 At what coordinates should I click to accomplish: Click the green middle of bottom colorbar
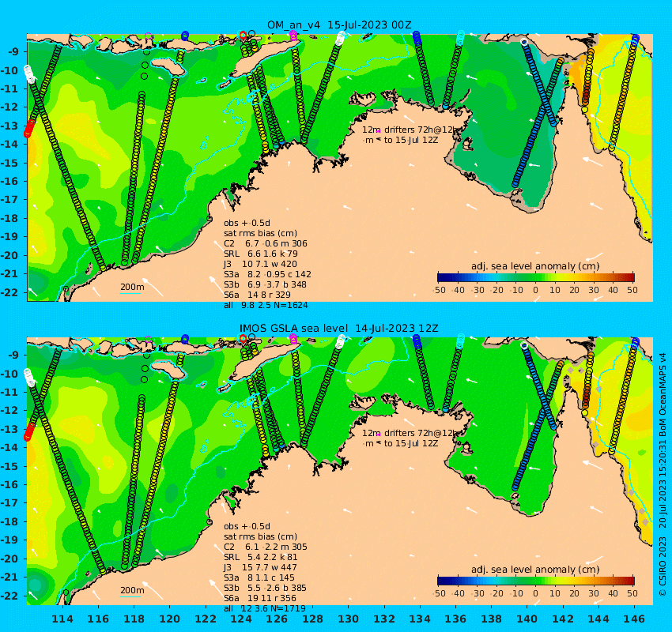coord(536,581)
